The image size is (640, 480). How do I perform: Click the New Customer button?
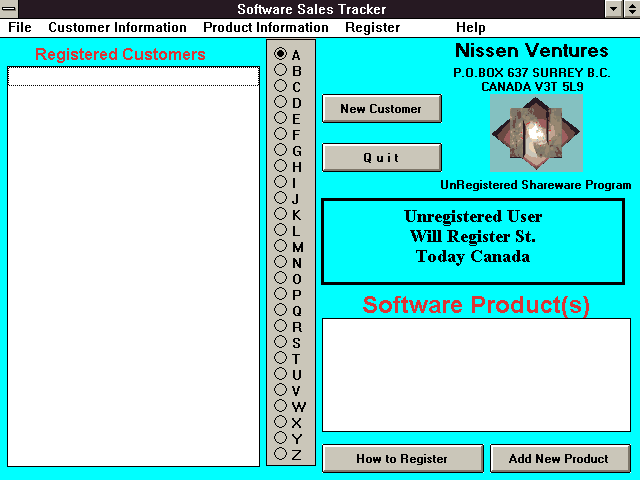381,109
